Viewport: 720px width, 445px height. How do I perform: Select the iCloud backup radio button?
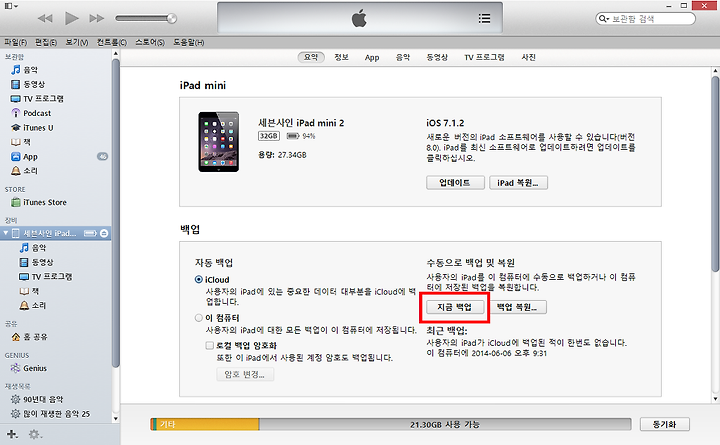[199, 280]
